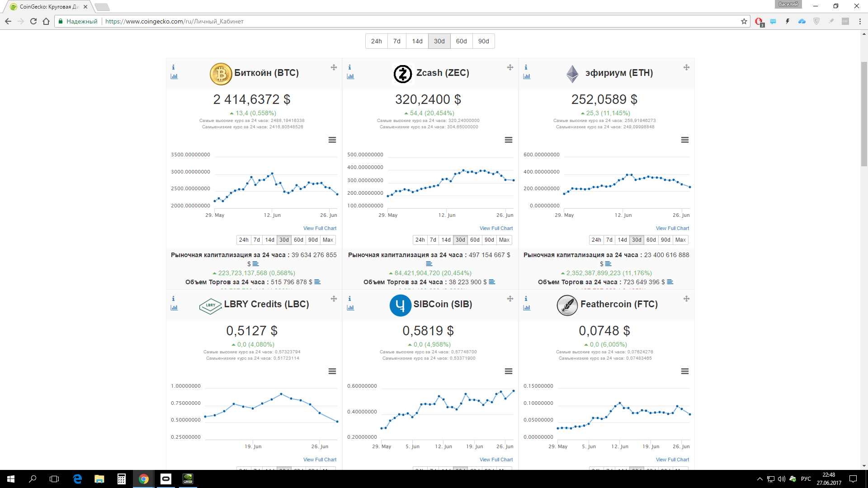The width and height of the screenshot is (868, 488).
Task: Open Zcash bar chart icon
Action: tap(350, 76)
